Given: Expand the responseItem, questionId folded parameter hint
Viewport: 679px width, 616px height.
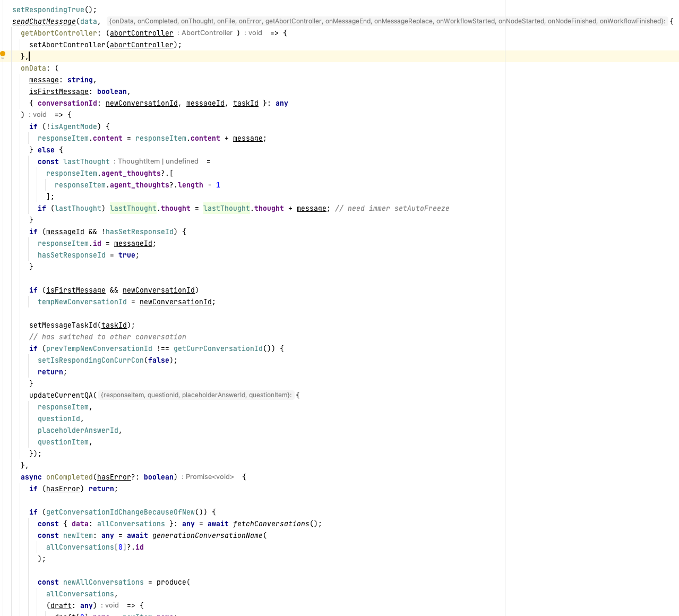Looking at the screenshot, I should tap(196, 395).
